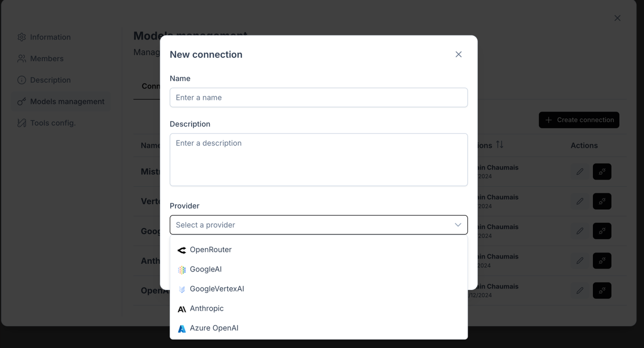This screenshot has height=348, width=644.
Task: Click the black link icon in last row
Action: click(x=602, y=290)
